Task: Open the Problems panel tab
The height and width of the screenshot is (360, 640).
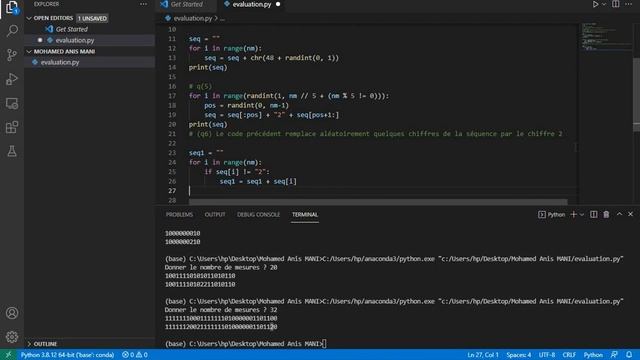Action: point(179,215)
